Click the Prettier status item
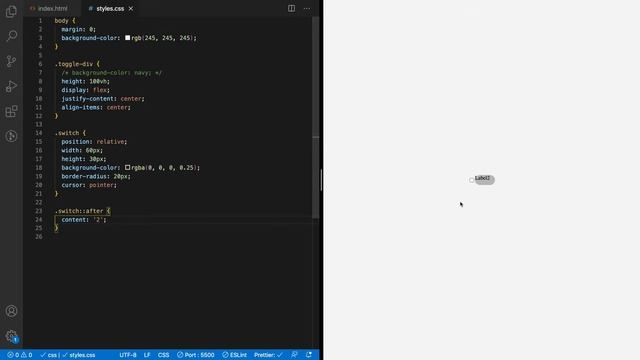Screen dimensions: 640x360 click(x=268, y=355)
